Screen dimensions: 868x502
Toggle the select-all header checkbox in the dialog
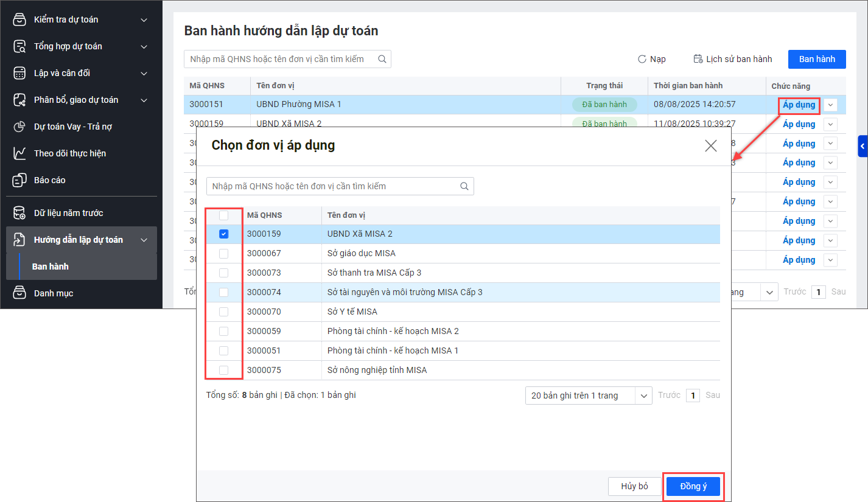pyautogui.click(x=223, y=215)
